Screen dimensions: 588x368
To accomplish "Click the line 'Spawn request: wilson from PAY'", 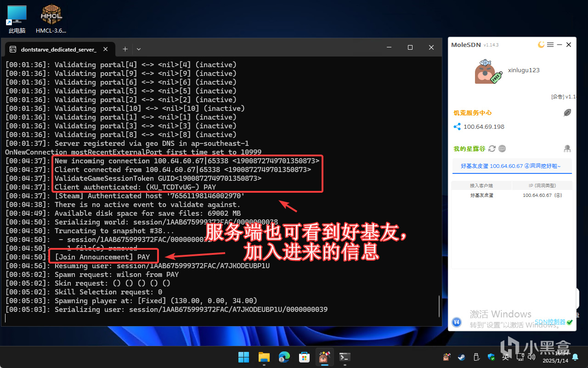I will point(117,275).
